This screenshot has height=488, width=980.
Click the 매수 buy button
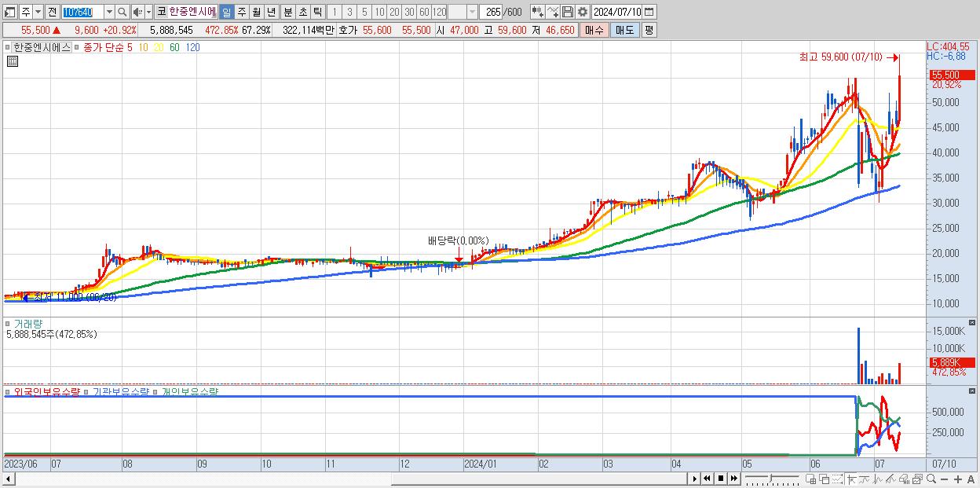click(594, 30)
